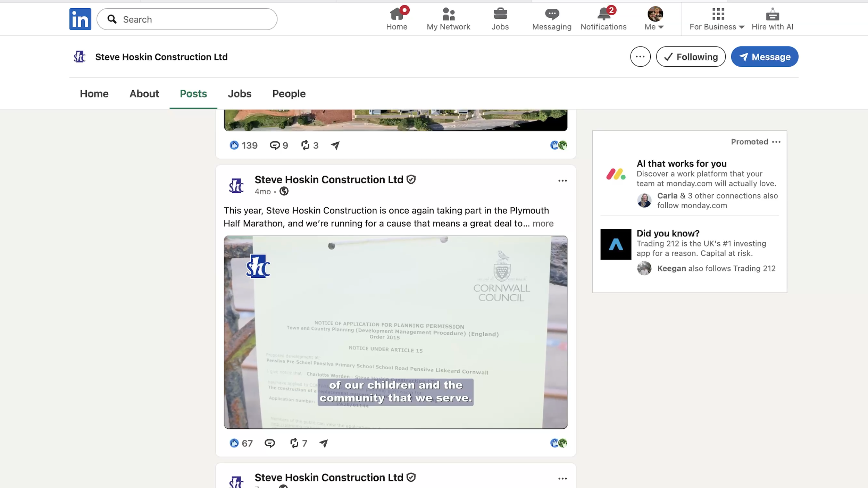Select the Posts tab
The height and width of the screenshot is (488, 868).
(x=193, y=94)
